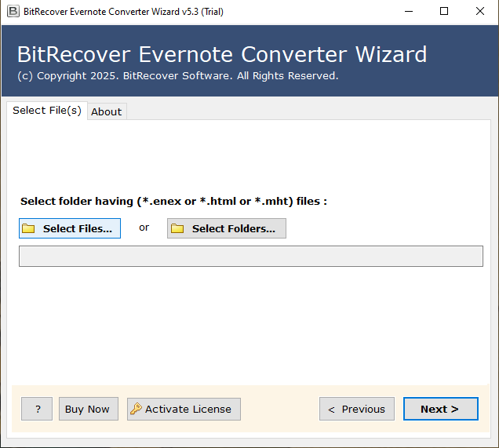Screen dimensions: 499x448
Task: Click the Buy Now button
Action: [x=87, y=409]
